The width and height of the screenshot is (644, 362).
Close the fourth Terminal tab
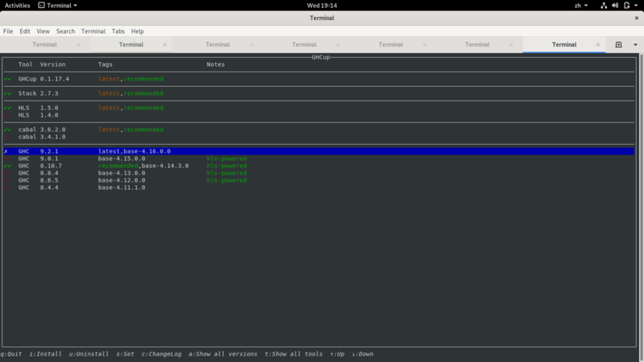(x=338, y=44)
